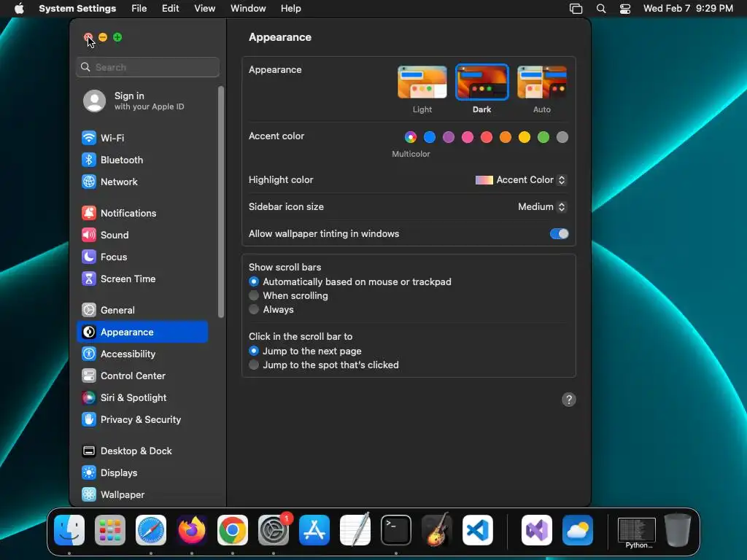Open Privacy & Security settings
Screen dimensions: 747x560
[x=142, y=420]
